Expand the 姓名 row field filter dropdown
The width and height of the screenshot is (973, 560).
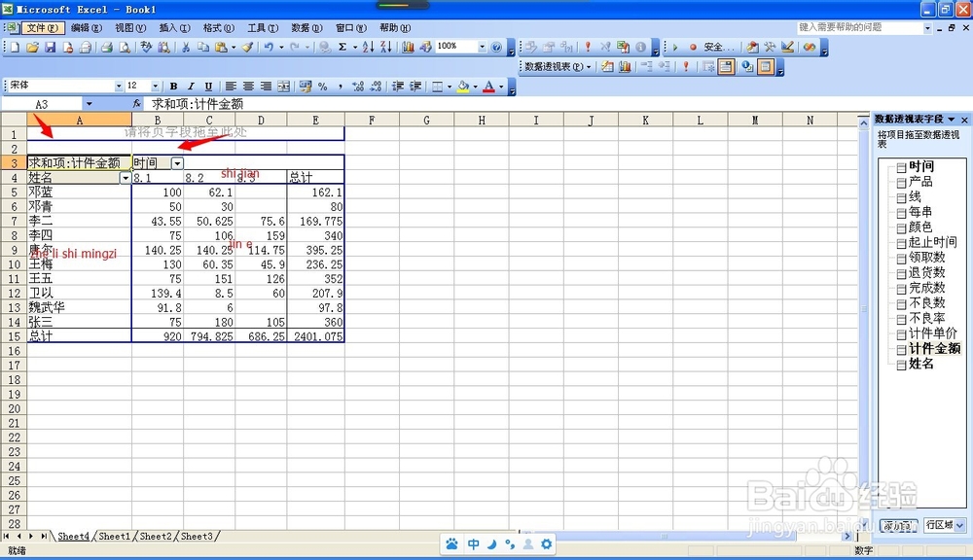pos(126,178)
